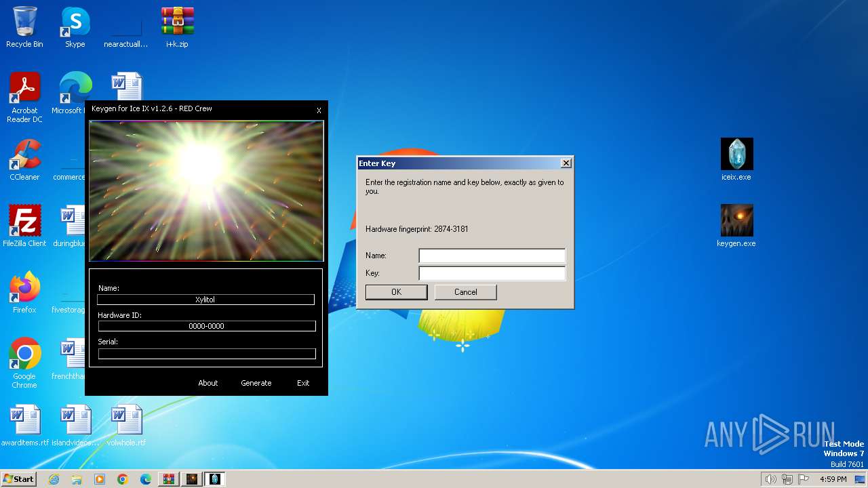Select the duringblu document icon
Image resolution: width=868 pixels, height=488 pixels.
coord(69,226)
